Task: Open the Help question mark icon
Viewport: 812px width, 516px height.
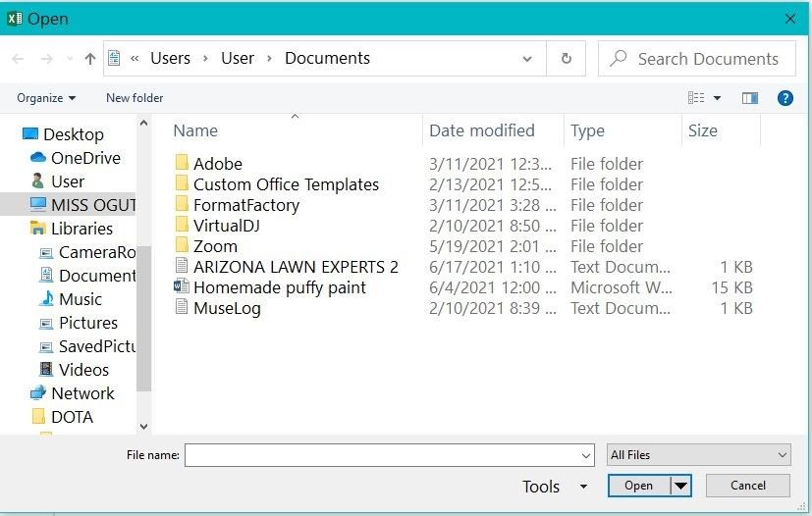Action: [x=785, y=98]
